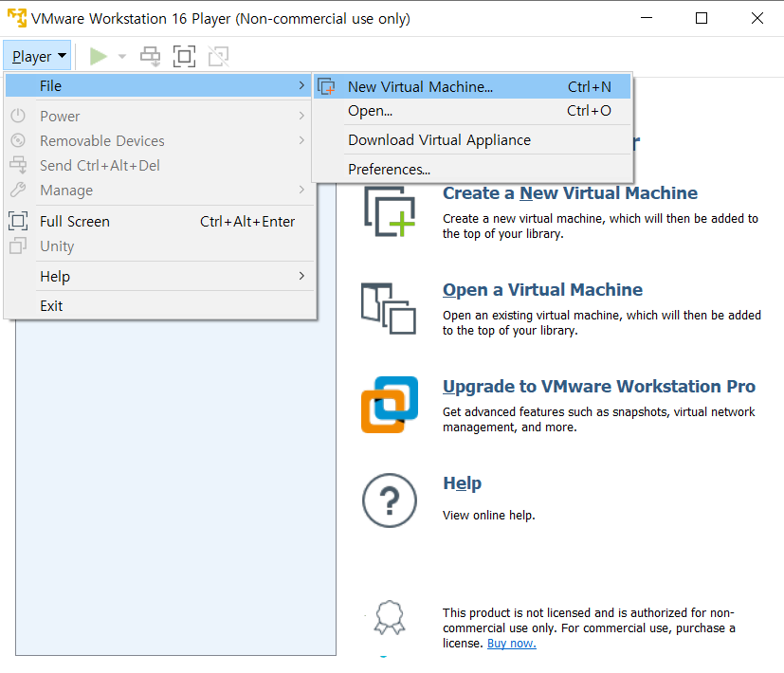Click the green Play virtual machine button
The image size is (784, 673).
99,56
